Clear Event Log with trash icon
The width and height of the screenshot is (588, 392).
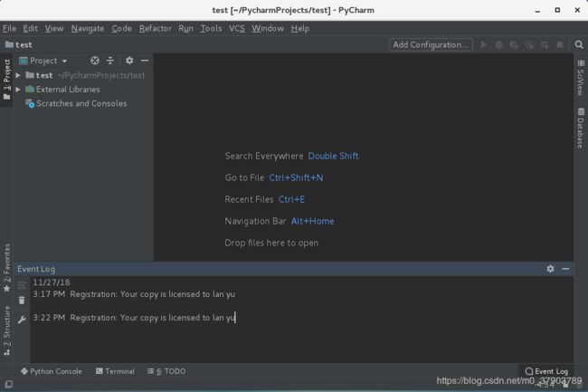tap(22, 300)
